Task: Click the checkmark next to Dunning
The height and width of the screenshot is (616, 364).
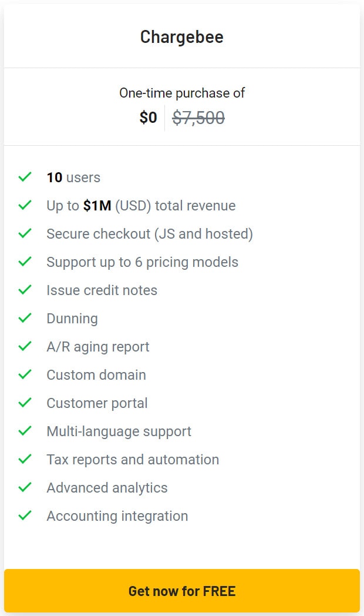Action: pos(25,318)
